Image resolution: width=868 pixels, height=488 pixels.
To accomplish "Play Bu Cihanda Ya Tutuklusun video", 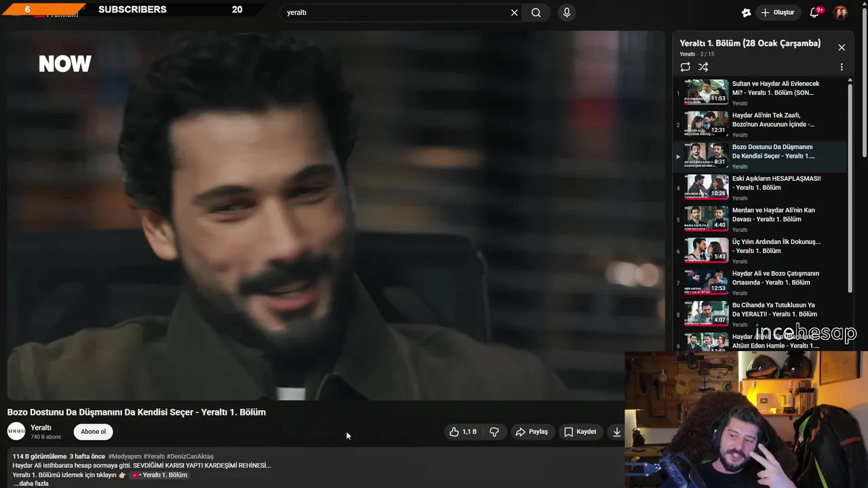I will point(761,314).
